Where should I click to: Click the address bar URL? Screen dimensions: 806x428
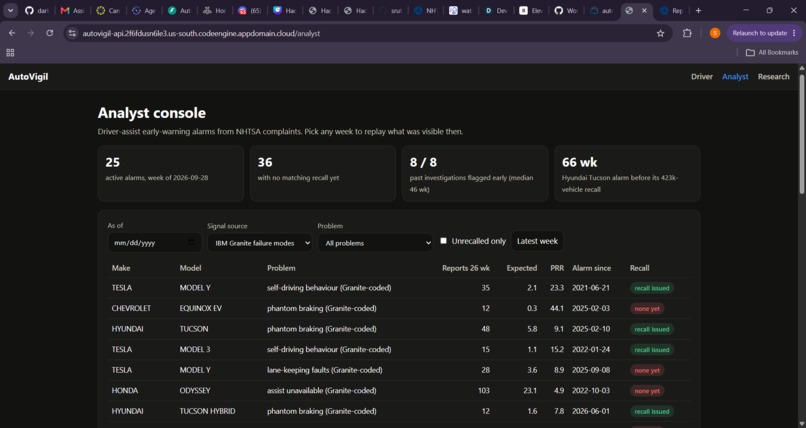point(201,33)
